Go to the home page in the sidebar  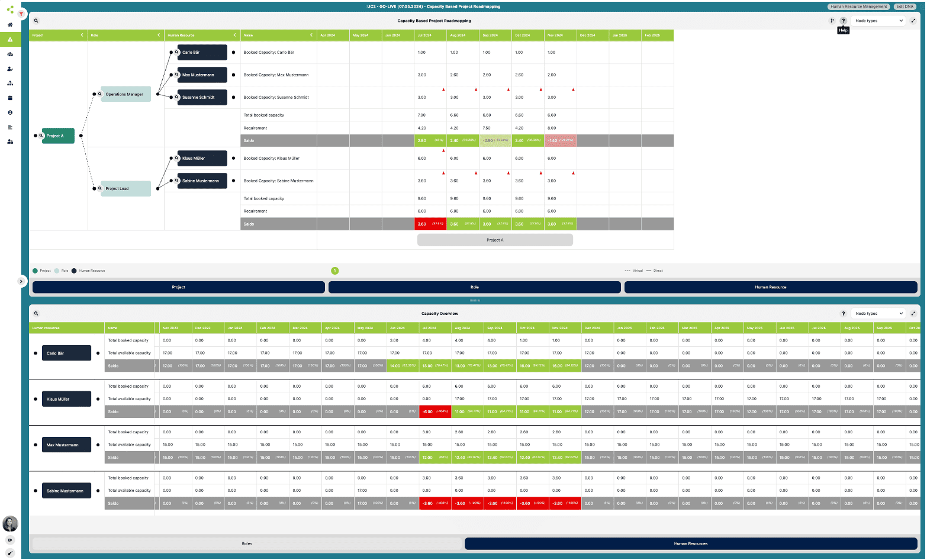pos(10,25)
